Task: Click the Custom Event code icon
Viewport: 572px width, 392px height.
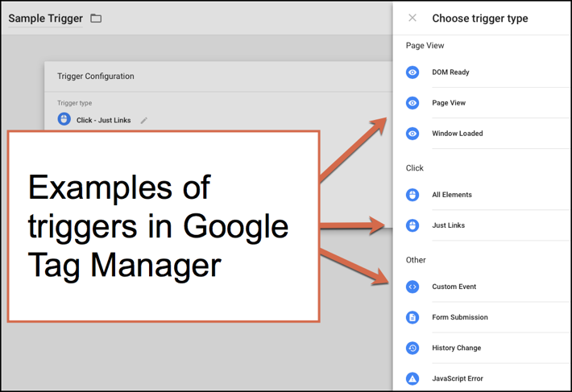Action: coord(412,287)
